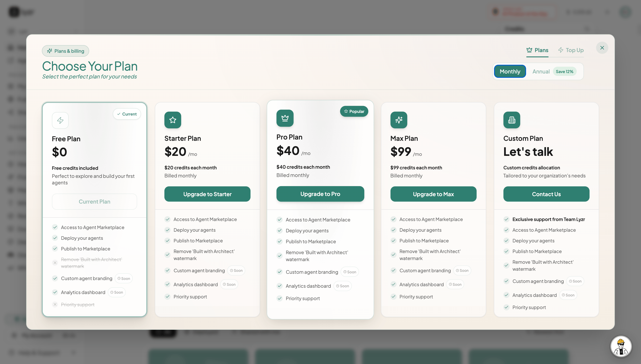Viewport: 641px width, 364px height.
Task: Click the Upgrade to Pro button
Action: (320, 194)
